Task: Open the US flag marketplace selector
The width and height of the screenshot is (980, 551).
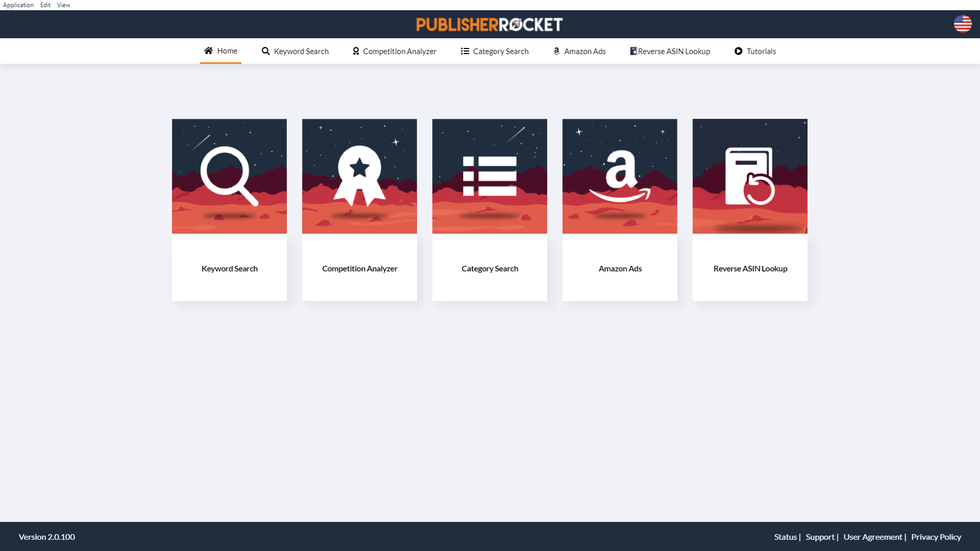Action: tap(963, 24)
